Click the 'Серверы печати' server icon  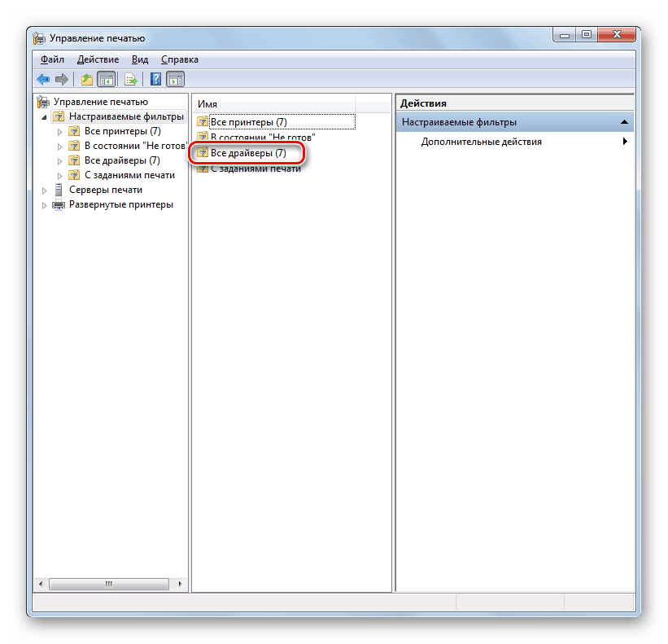pyautogui.click(x=59, y=190)
